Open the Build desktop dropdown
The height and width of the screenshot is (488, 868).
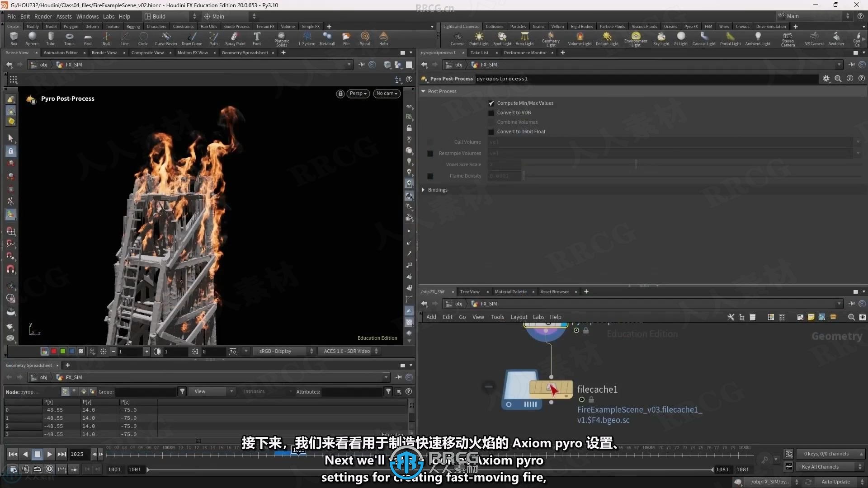click(x=170, y=16)
